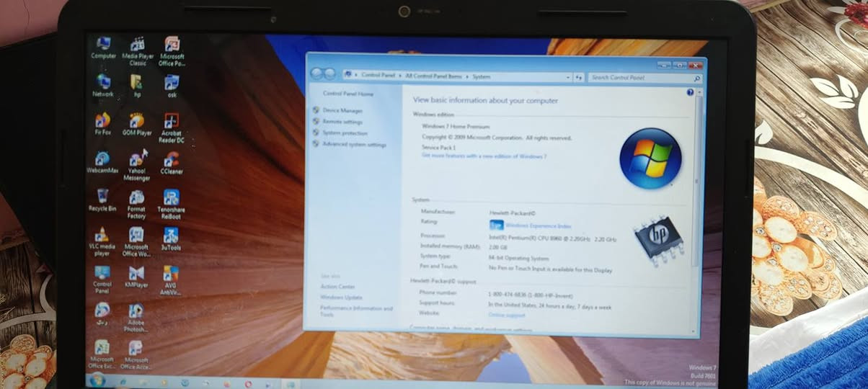The height and width of the screenshot is (389, 868).
Task: Launch FireFox from the desktop
Action: click(x=102, y=123)
